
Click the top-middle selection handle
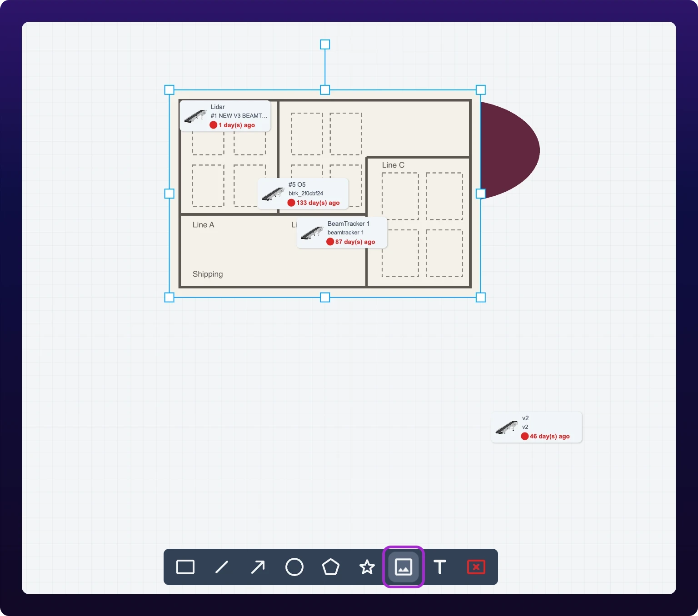pos(325,90)
